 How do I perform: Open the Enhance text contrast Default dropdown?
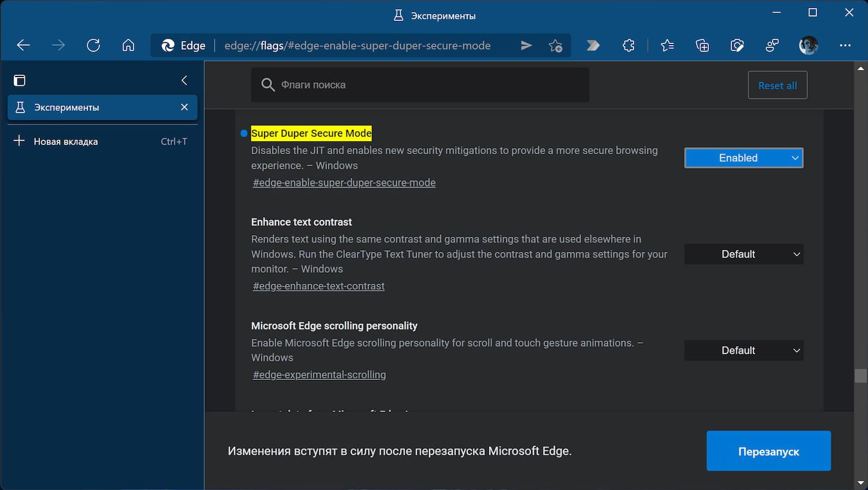(744, 254)
